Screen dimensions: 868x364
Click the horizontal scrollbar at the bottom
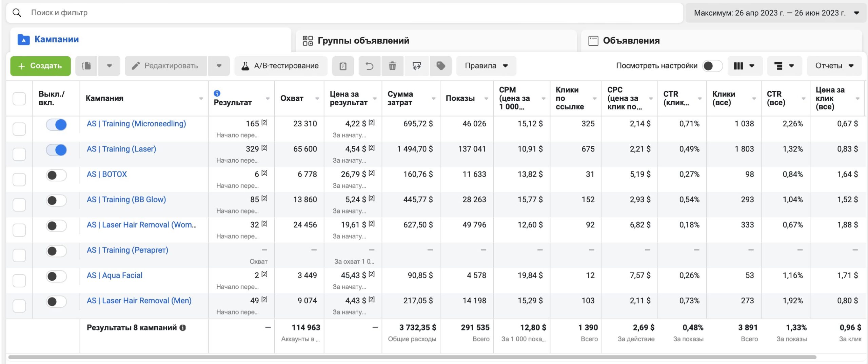click(x=412, y=357)
